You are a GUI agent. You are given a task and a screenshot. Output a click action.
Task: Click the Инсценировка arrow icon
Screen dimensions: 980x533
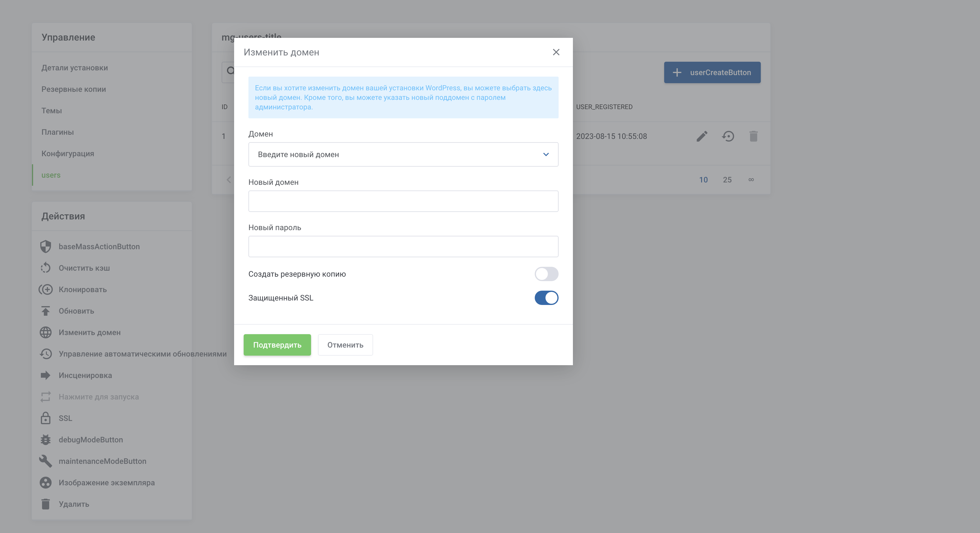coord(45,375)
